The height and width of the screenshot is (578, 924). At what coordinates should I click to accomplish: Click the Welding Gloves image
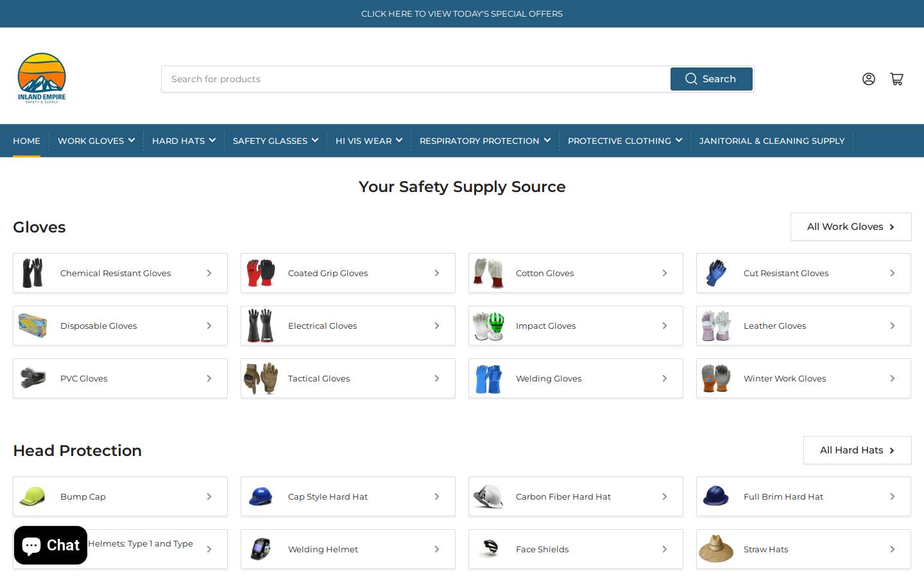(488, 378)
